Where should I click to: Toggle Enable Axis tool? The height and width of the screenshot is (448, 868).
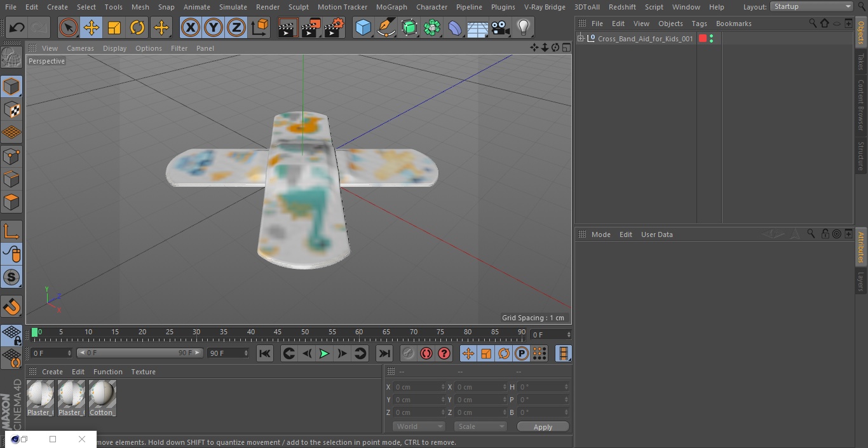(11, 231)
